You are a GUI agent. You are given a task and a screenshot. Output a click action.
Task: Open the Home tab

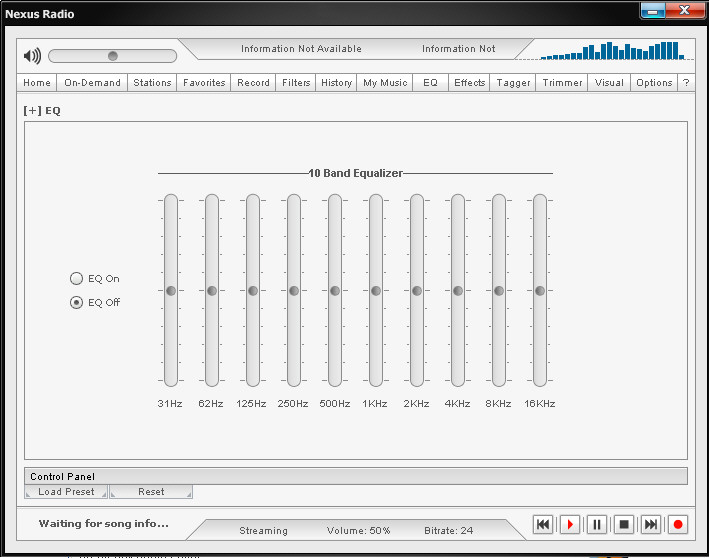click(37, 83)
